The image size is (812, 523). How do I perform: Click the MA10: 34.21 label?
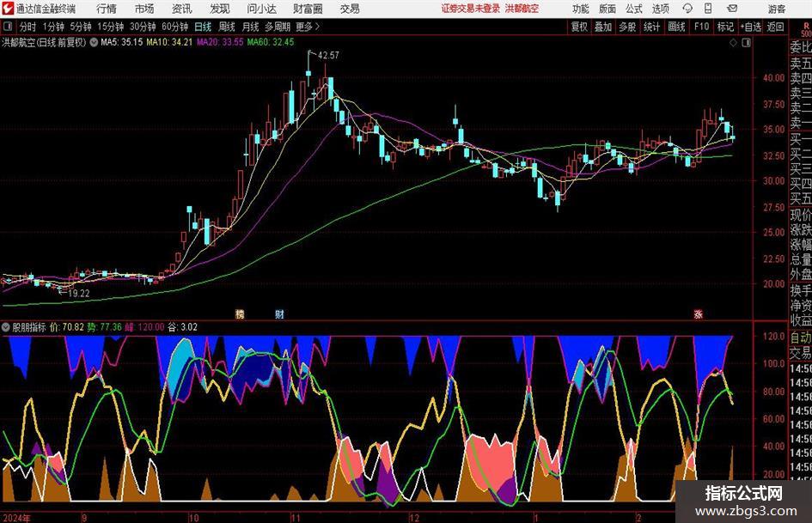(x=169, y=42)
